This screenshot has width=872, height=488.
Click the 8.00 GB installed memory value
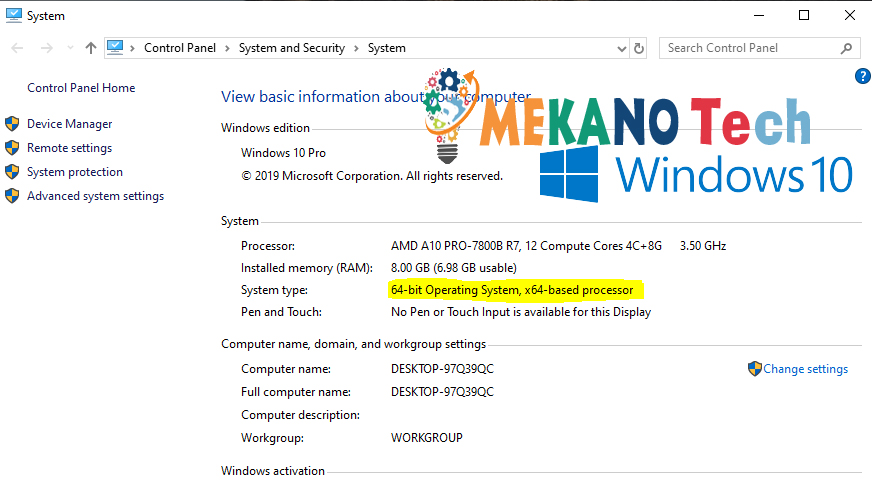click(454, 268)
